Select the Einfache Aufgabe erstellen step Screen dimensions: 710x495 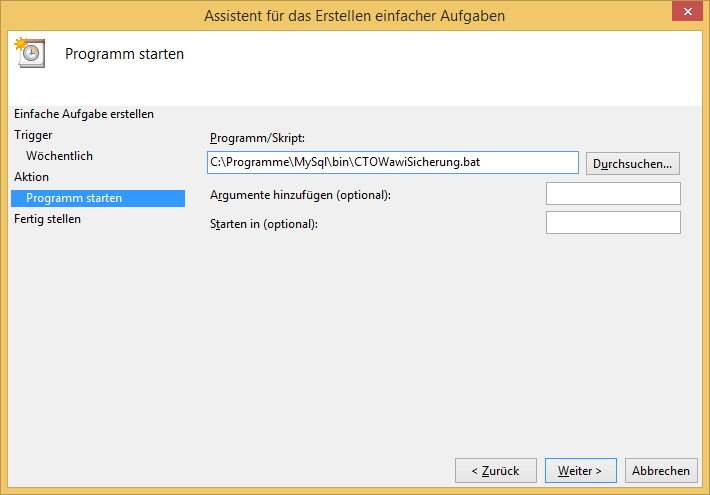point(84,114)
